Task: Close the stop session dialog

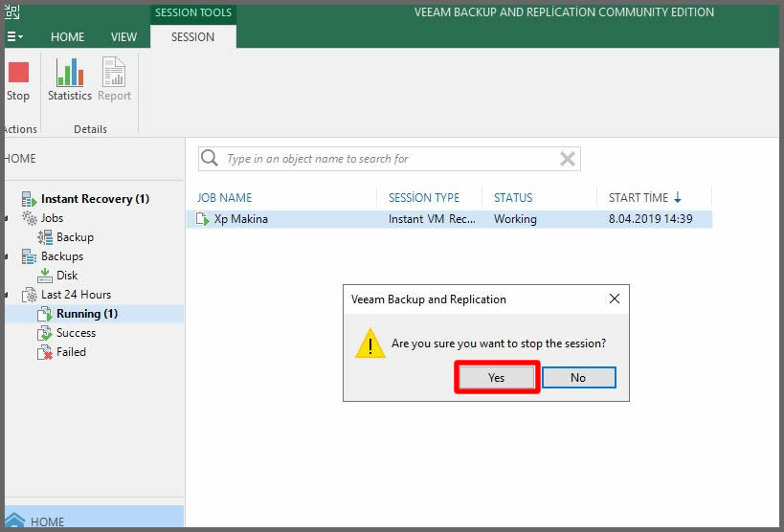Action: tap(615, 299)
